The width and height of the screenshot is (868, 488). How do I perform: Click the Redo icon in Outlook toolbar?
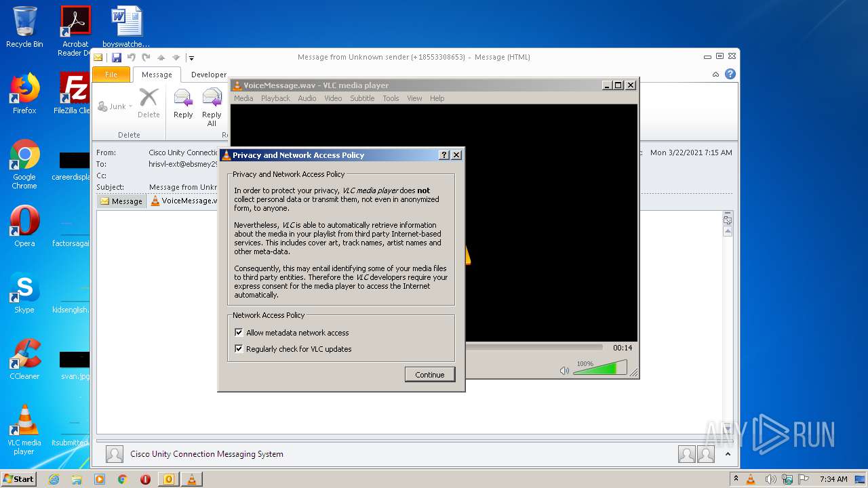[x=146, y=58]
